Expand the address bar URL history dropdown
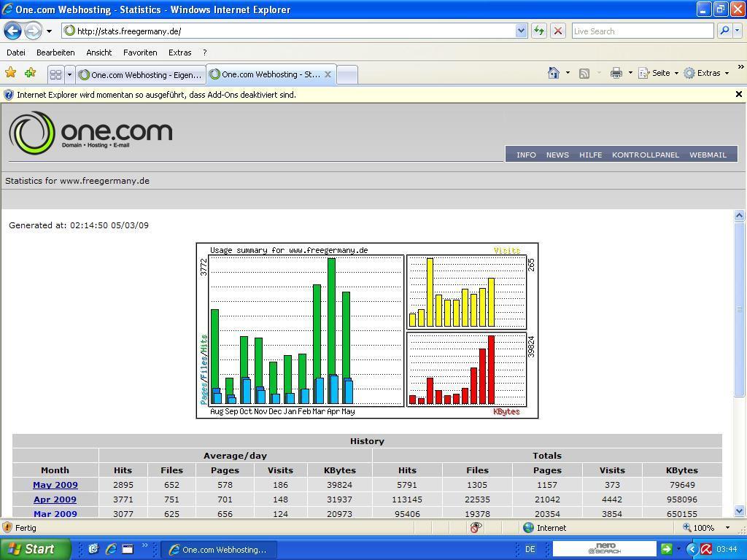 pyautogui.click(x=521, y=31)
